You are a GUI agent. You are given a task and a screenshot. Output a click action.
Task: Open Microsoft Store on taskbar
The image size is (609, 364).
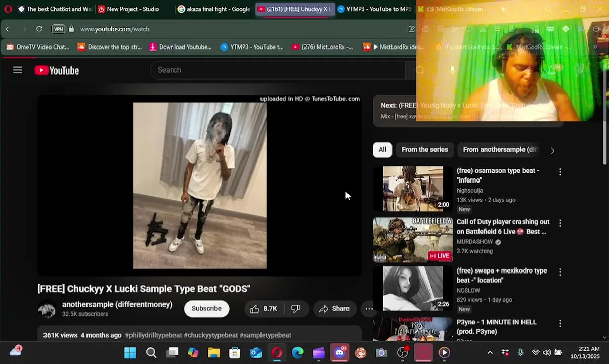[x=235, y=353]
